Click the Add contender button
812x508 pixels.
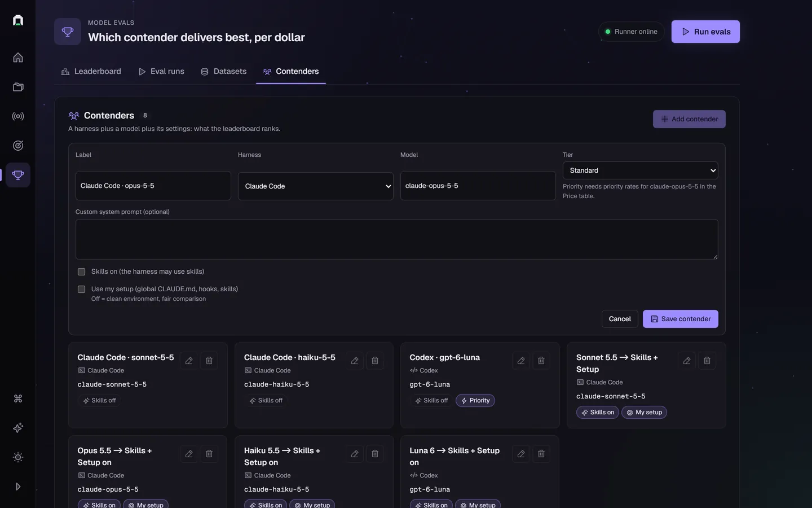coord(689,119)
